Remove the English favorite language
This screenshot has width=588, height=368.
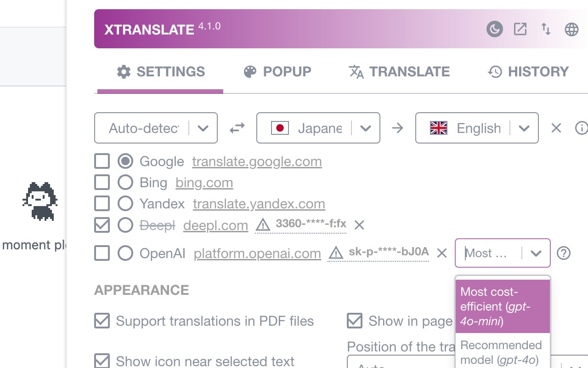click(x=556, y=128)
